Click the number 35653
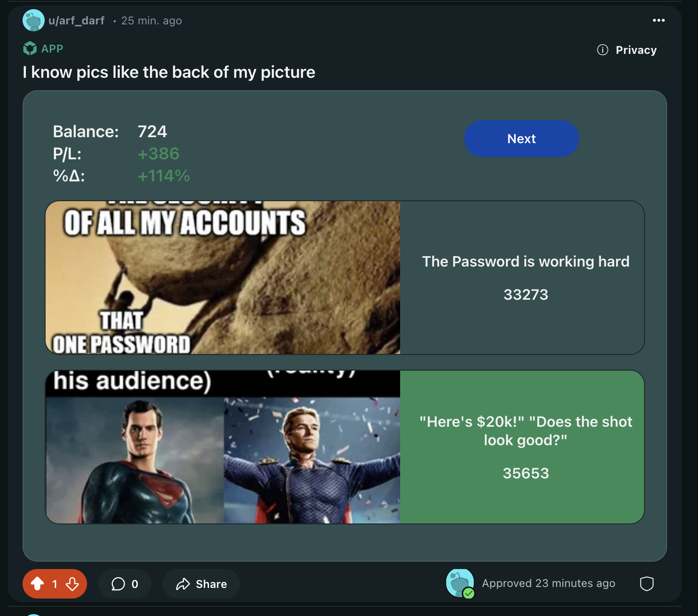 526,473
